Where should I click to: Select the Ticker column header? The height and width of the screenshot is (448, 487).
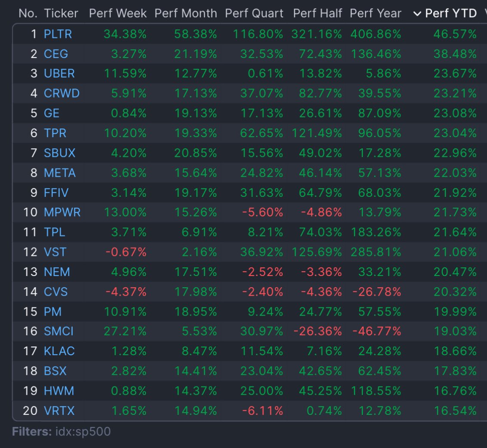tap(61, 14)
